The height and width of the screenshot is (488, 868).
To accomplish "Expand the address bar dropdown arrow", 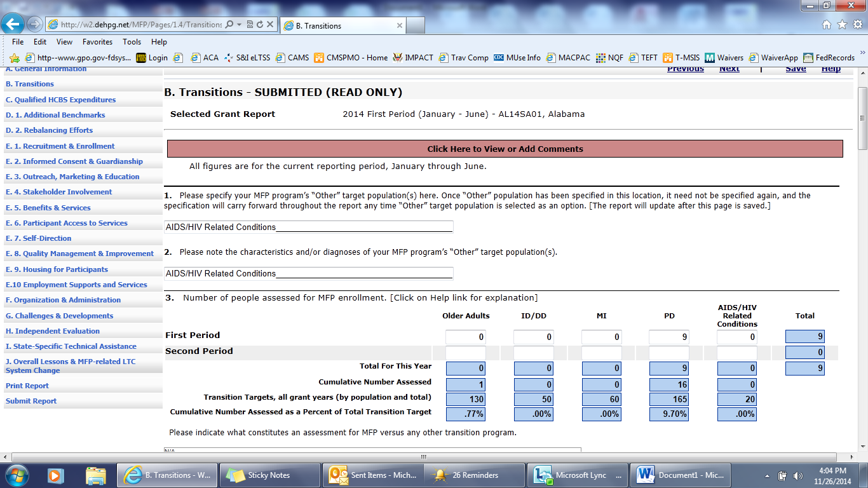I will tap(239, 25).
